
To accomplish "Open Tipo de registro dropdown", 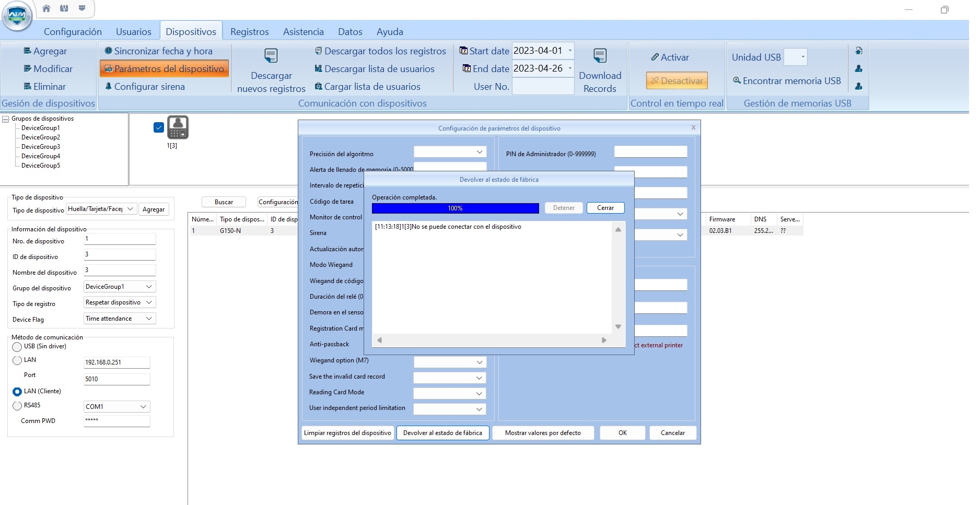I will (149, 302).
